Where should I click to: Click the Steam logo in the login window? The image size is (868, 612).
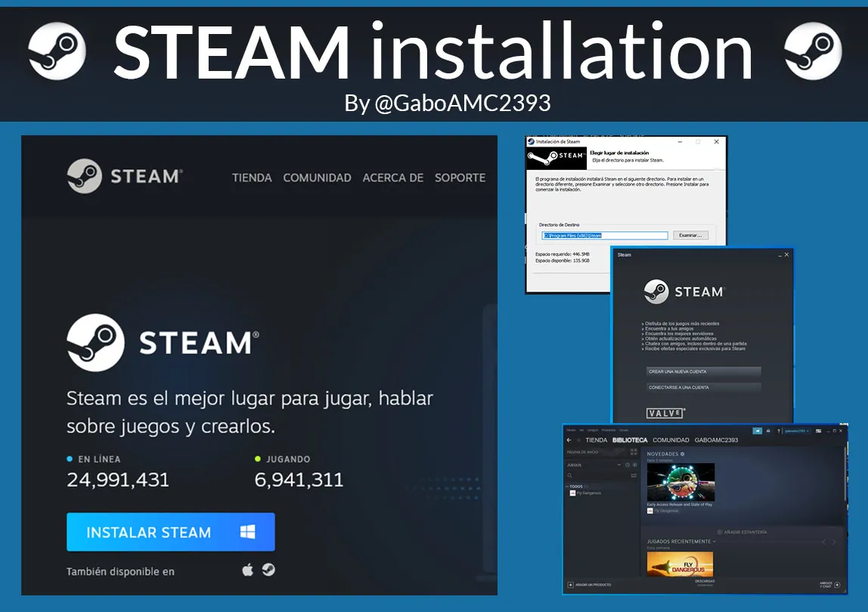click(684, 291)
